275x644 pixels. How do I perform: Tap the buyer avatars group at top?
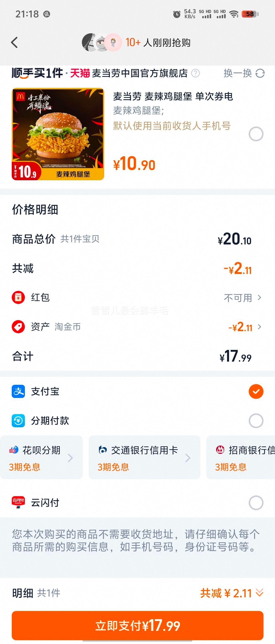coord(102,42)
